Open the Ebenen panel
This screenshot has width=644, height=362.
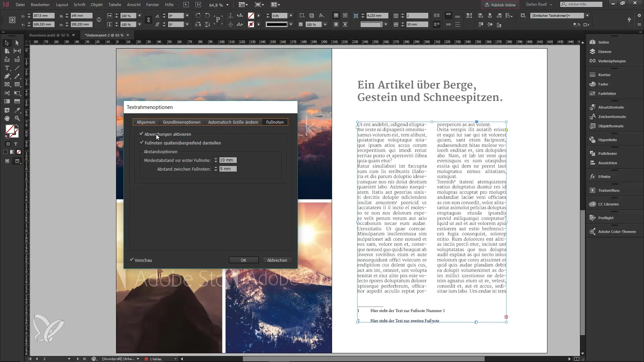[x=604, y=52]
